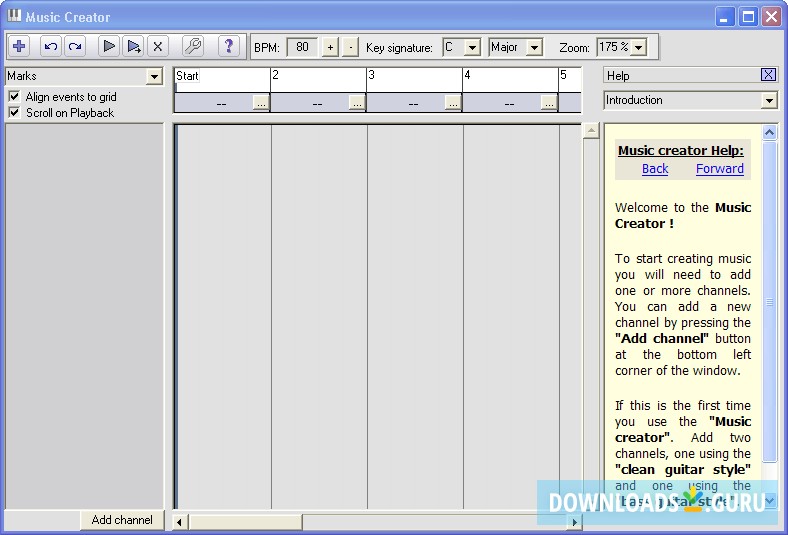Click the ellipsis button under measure 3
The width and height of the screenshot is (788, 535).
point(453,103)
